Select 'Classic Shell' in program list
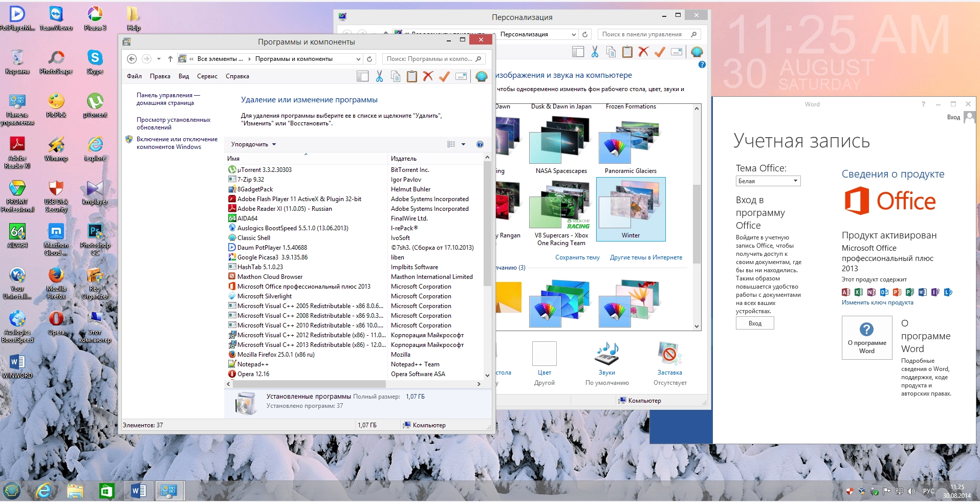980x502 pixels. coord(253,238)
